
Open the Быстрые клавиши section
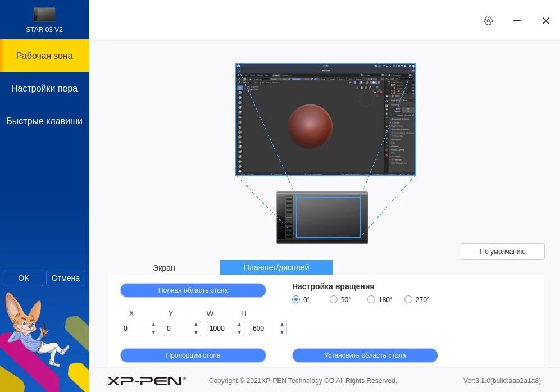click(44, 121)
